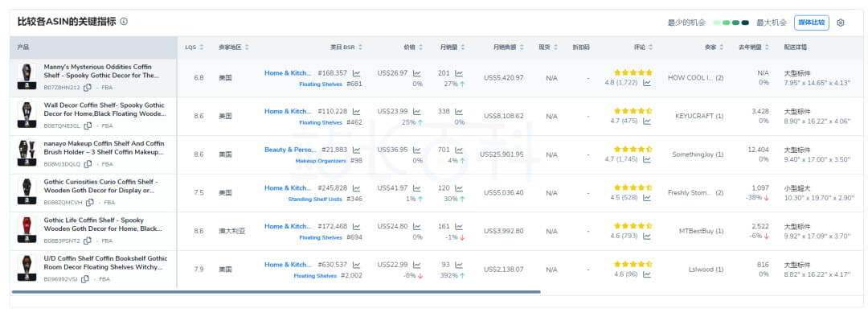Copy ASIN B08MJ3DQLQ with its copy icon
Screen dimensions: 868x317
pos(88,164)
